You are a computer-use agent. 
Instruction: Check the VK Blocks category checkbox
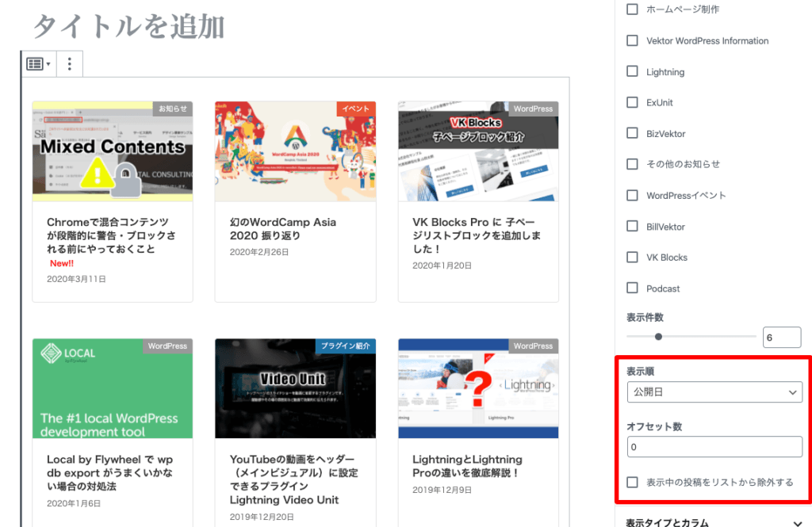(x=632, y=258)
